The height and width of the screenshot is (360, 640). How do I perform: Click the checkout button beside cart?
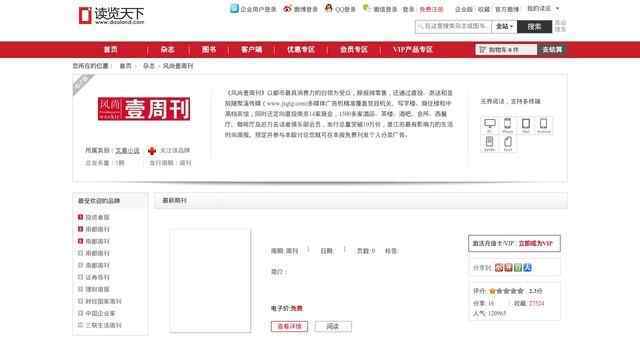point(552,50)
